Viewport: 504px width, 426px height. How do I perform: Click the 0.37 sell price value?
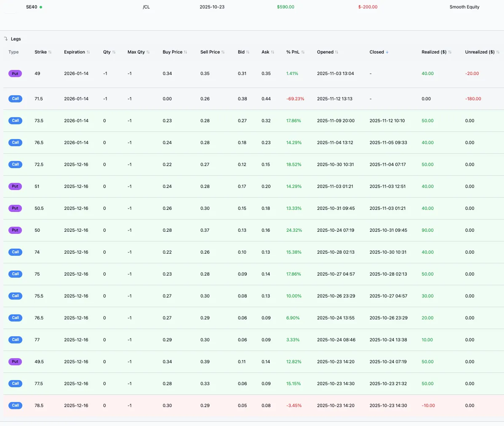tap(205, 230)
